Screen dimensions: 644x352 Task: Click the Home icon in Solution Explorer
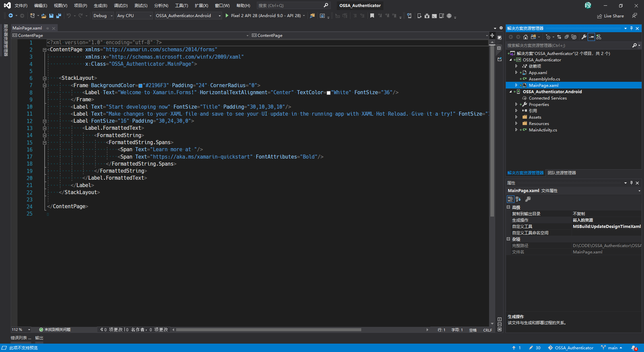coord(526,37)
